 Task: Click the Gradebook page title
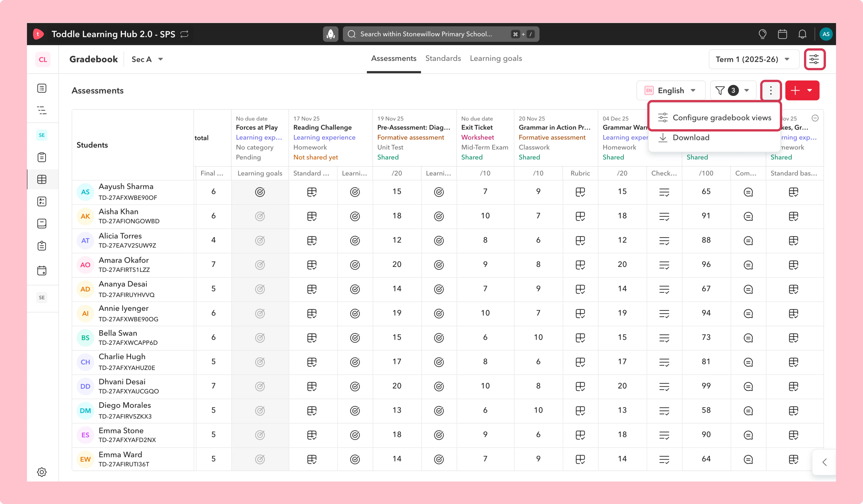click(x=94, y=59)
